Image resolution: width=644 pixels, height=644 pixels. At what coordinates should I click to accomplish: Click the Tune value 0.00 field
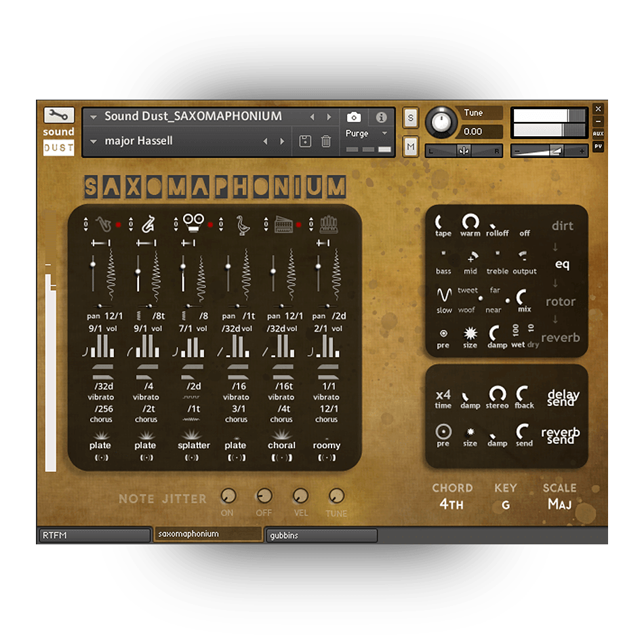[x=480, y=132]
